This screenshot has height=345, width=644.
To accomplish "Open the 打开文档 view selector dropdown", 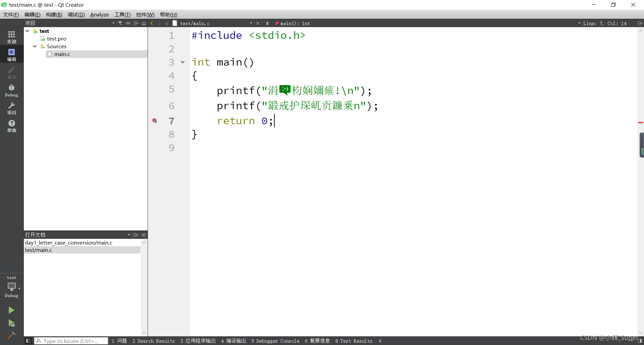I will (129, 235).
